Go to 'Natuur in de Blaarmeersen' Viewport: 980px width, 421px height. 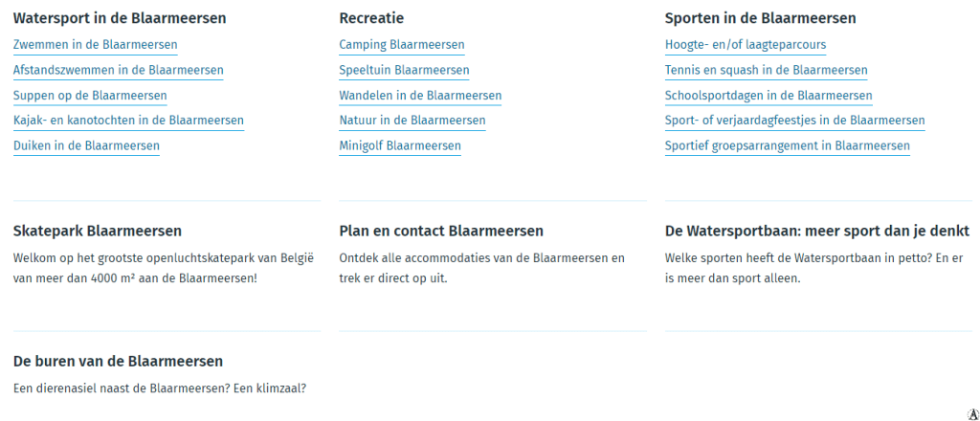[x=412, y=121]
